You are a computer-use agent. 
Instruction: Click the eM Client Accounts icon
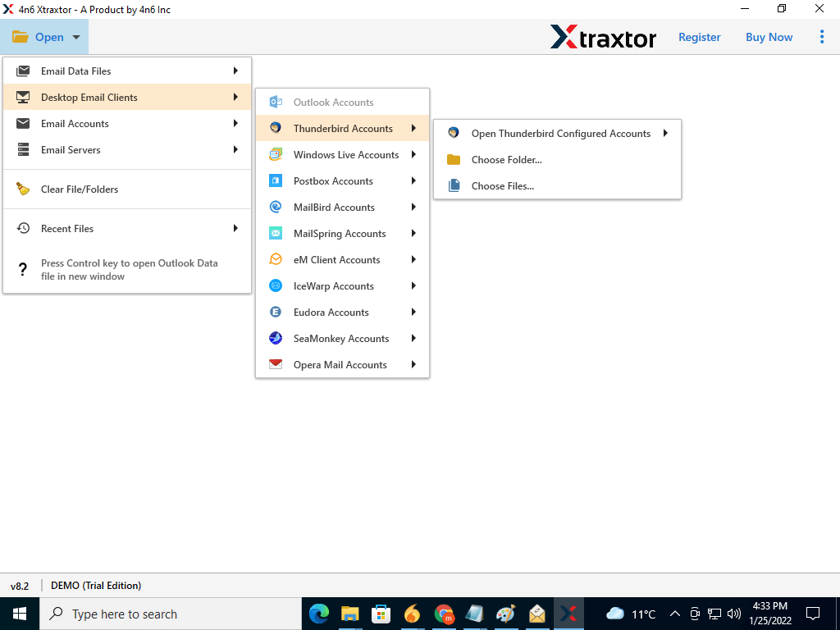pos(276,260)
